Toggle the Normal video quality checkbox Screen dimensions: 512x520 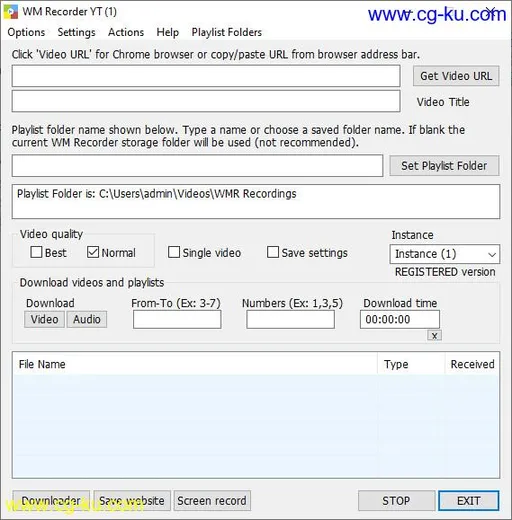coord(93,252)
